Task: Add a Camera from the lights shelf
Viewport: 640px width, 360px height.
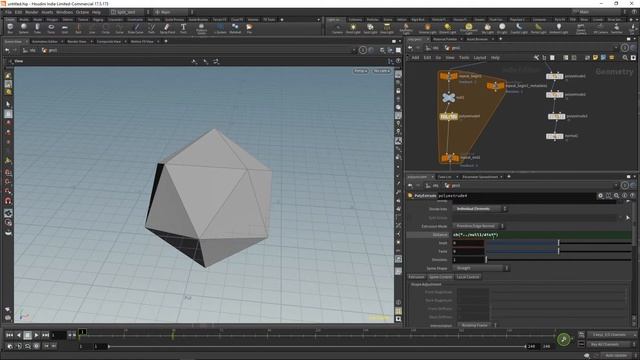Action: click(x=337, y=28)
